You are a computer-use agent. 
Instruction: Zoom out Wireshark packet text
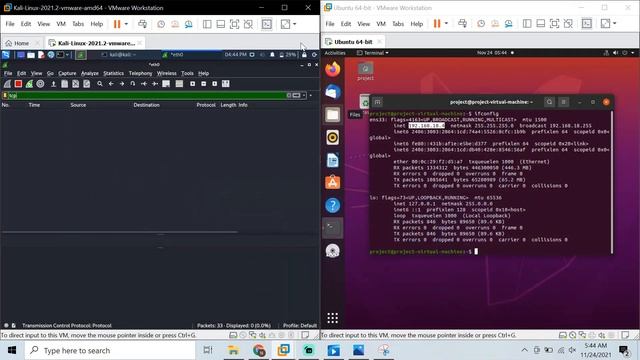[204, 84]
